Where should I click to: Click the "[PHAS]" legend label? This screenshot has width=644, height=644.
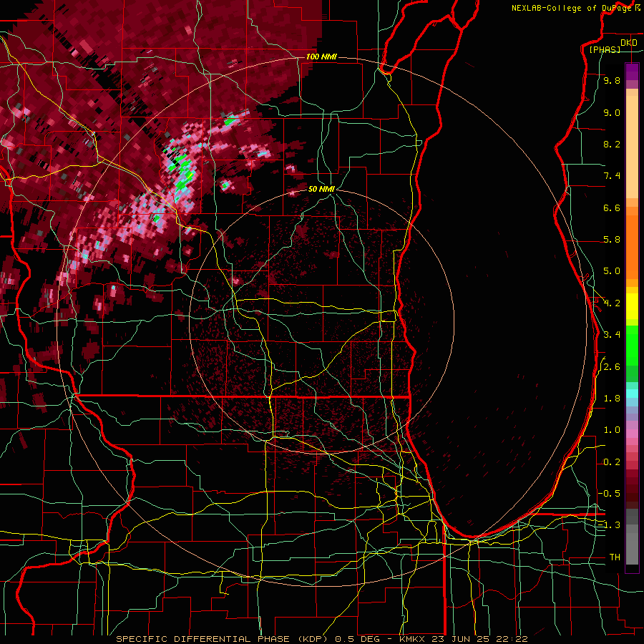(605, 49)
